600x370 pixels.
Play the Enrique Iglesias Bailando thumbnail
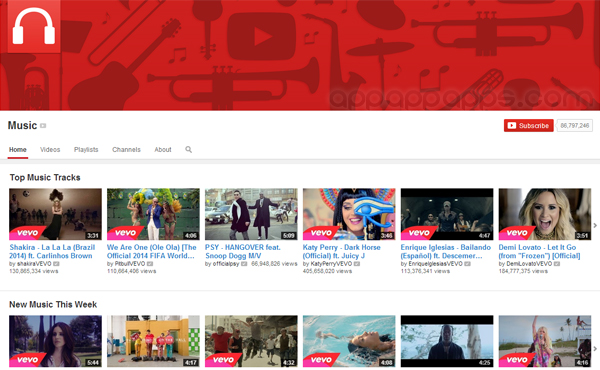pos(447,214)
